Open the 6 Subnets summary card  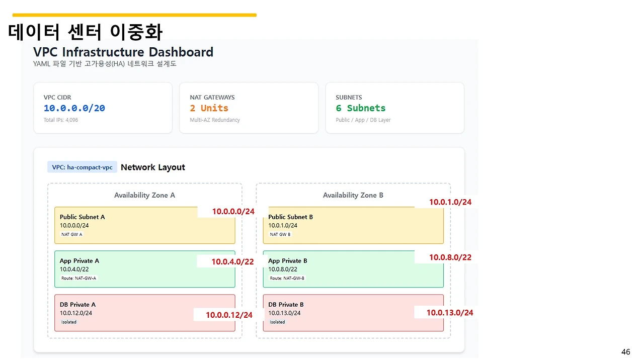click(394, 108)
